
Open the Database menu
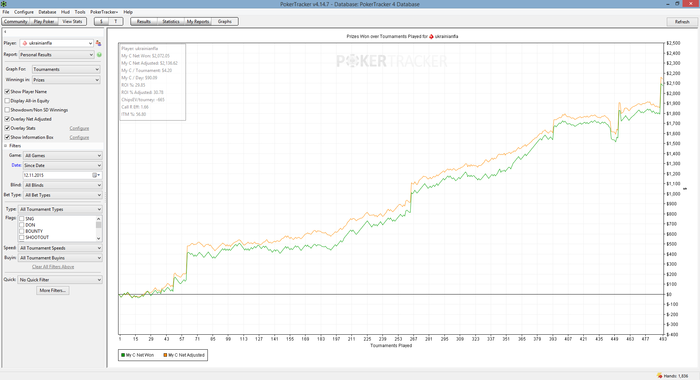click(47, 12)
